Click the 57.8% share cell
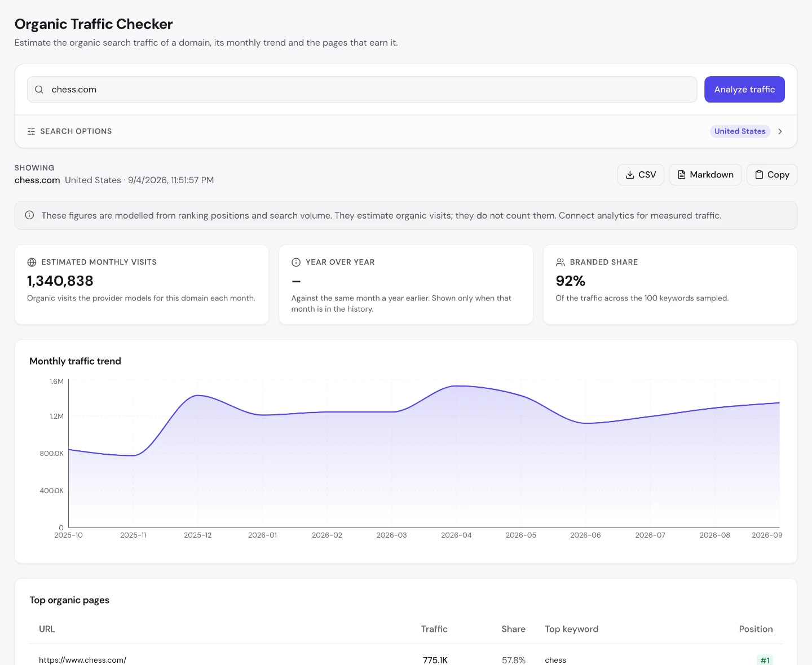Viewport: 812px width, 665px height. [514, 660]
